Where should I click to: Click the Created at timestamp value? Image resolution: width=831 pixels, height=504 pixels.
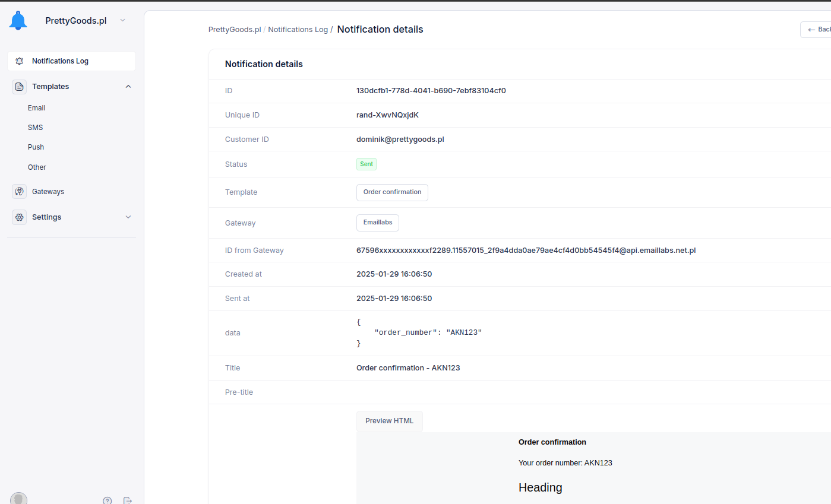point(394,274)
